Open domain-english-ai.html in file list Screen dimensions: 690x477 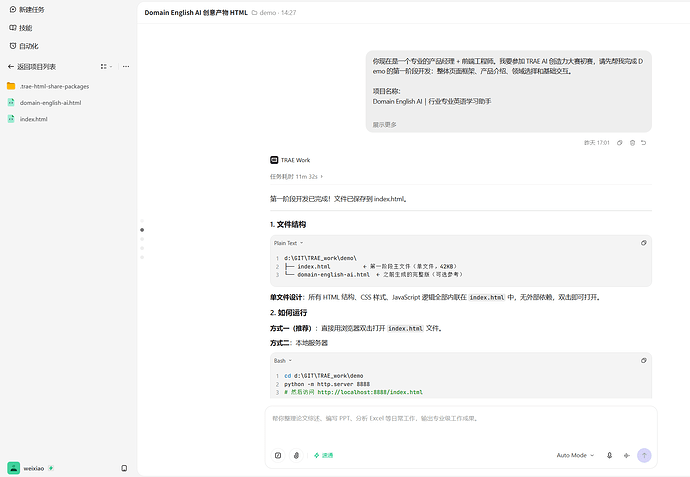(x=50, y=103)
